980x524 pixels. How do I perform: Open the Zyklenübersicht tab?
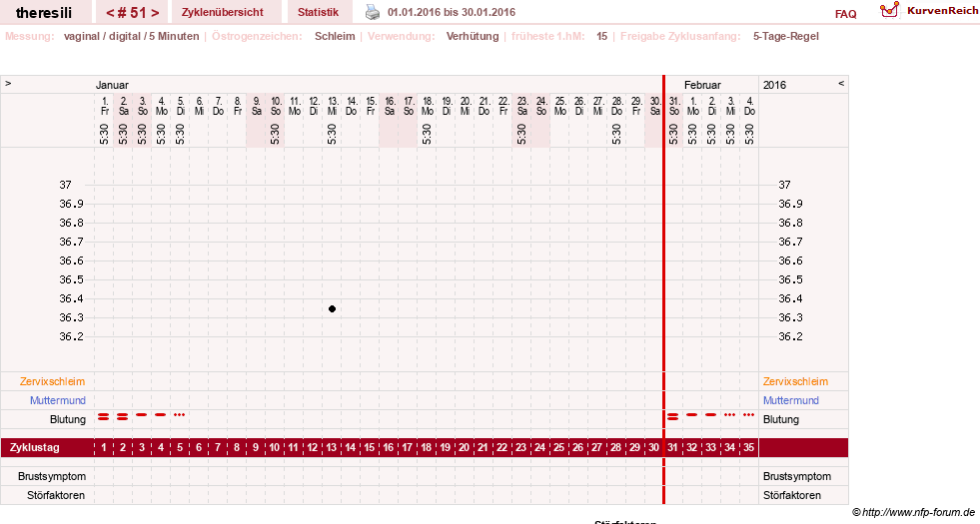[x=223, y=12]
